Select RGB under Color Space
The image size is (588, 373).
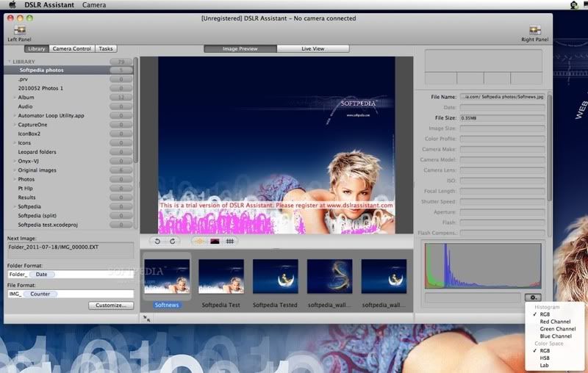545,351
